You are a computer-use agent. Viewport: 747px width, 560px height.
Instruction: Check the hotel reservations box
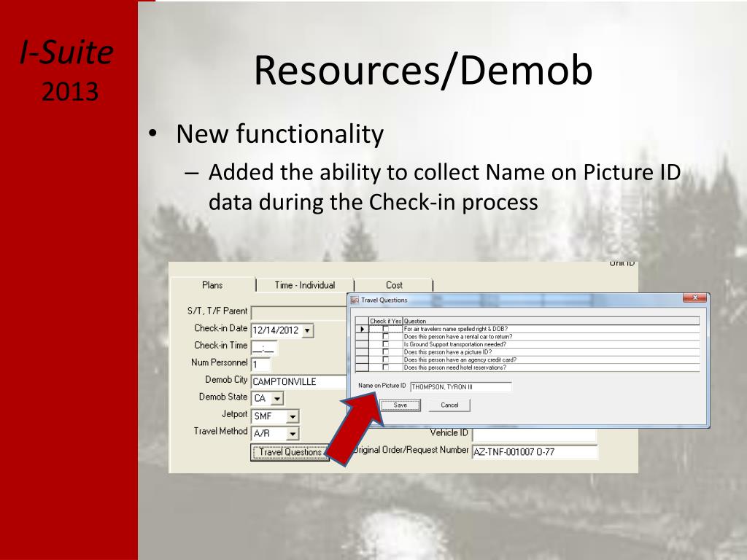point(385,367)
